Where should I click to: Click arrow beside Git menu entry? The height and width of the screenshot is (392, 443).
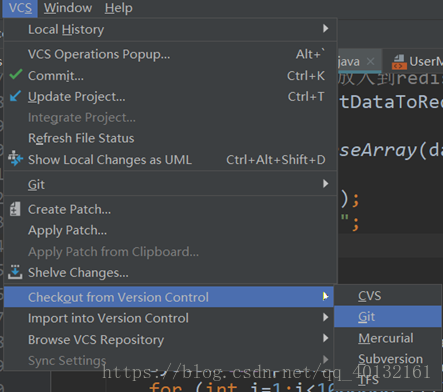(x=326, y=184)
